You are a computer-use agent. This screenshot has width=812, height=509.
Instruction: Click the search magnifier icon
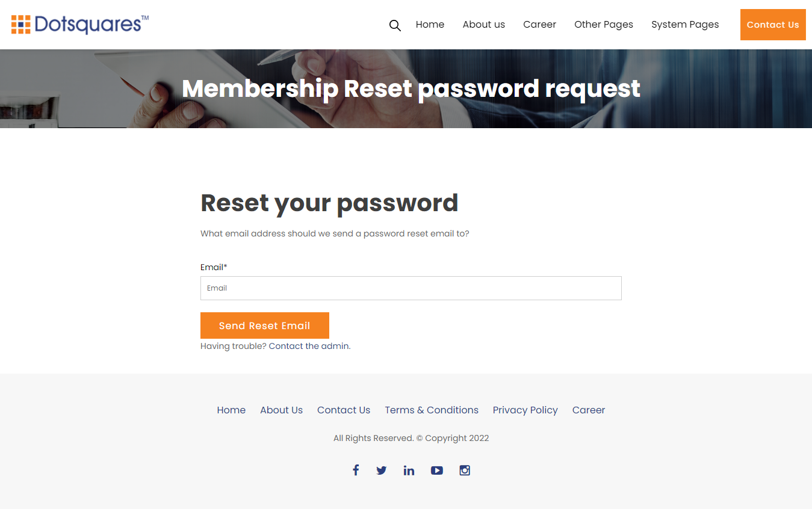point(395,25)
